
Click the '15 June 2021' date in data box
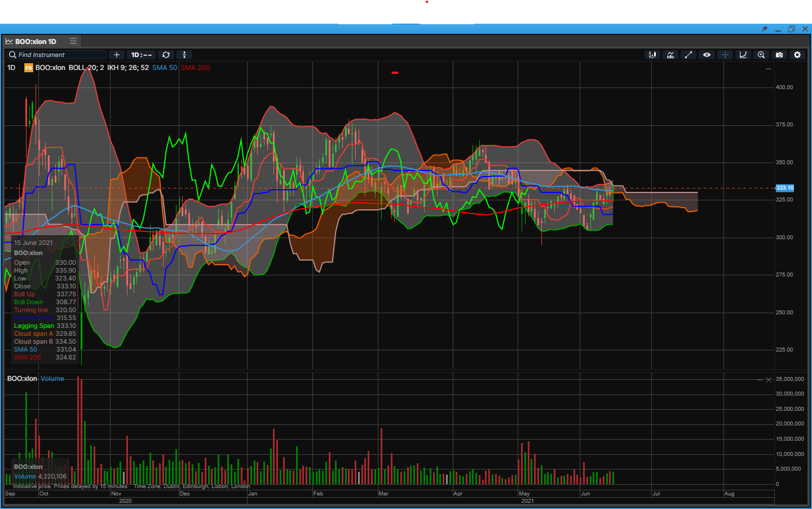click(33, 243)
